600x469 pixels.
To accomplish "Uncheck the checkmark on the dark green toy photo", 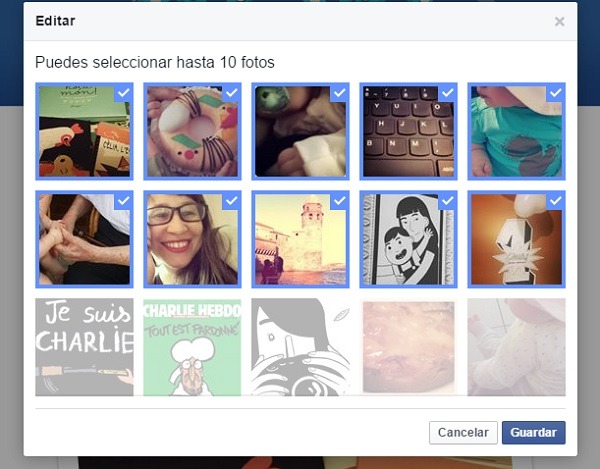I will 339,93.
